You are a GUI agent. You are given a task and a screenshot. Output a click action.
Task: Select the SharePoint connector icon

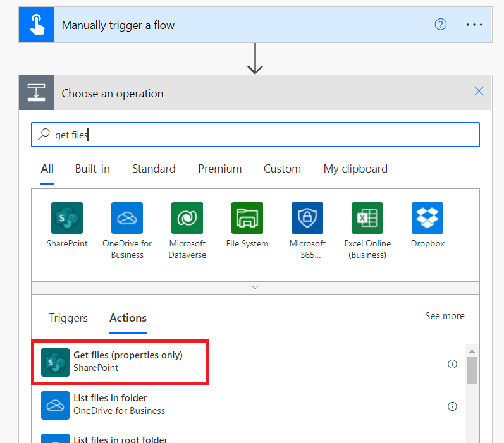[x=67, y=218]
